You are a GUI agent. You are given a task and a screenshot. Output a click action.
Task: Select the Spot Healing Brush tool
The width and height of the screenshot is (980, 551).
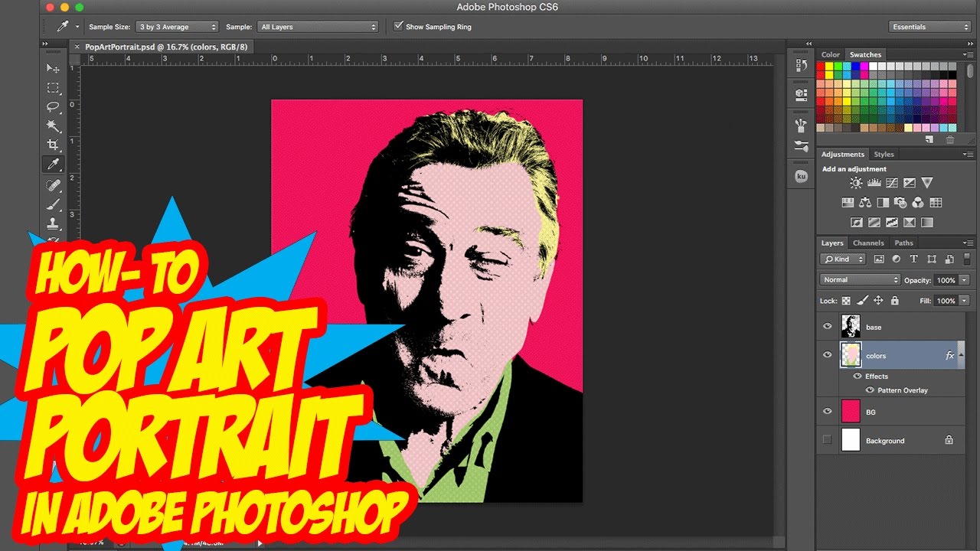[x=53, y=185]
